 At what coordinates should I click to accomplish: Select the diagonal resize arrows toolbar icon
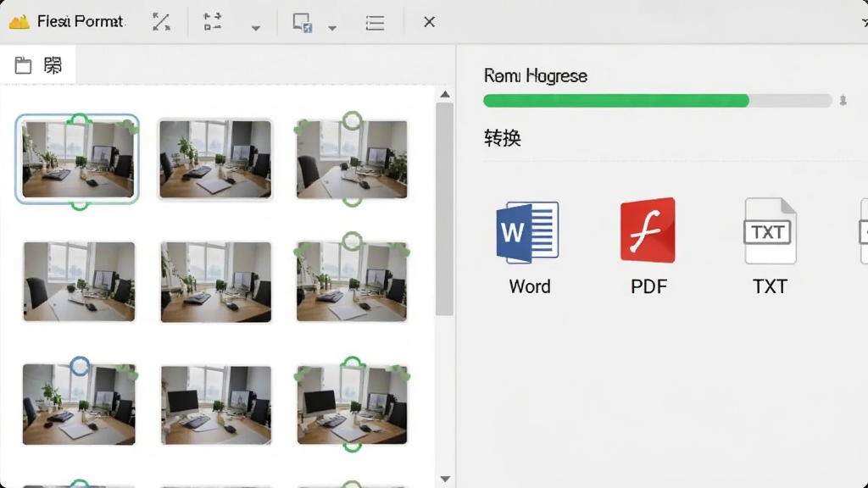coord(161,22)
